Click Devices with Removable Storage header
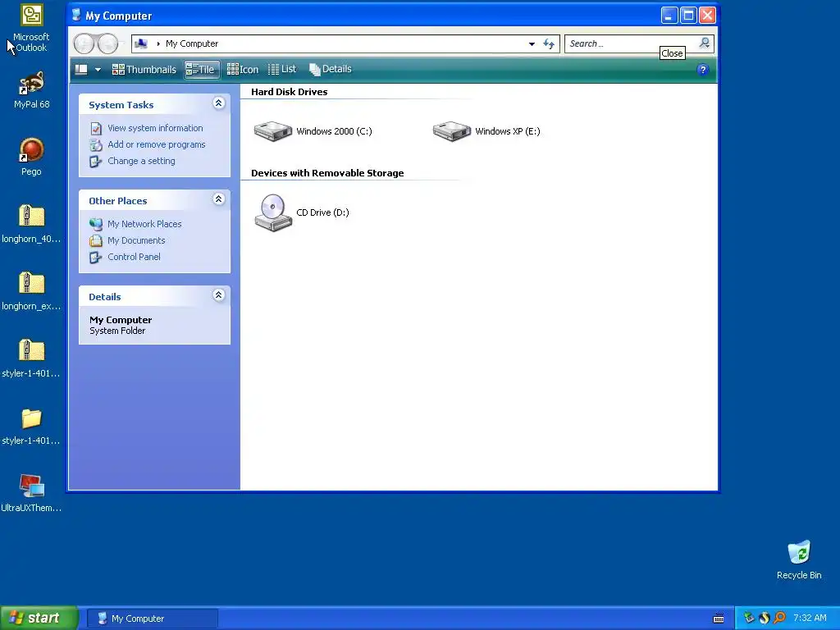840x630 pixels. 327,174
